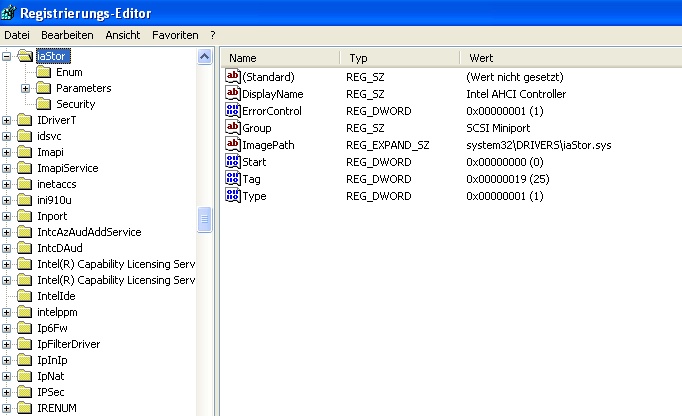Click the '0x00000019 (25)' value
Viewport: 682px width, 416px height.
click(508, 179)
